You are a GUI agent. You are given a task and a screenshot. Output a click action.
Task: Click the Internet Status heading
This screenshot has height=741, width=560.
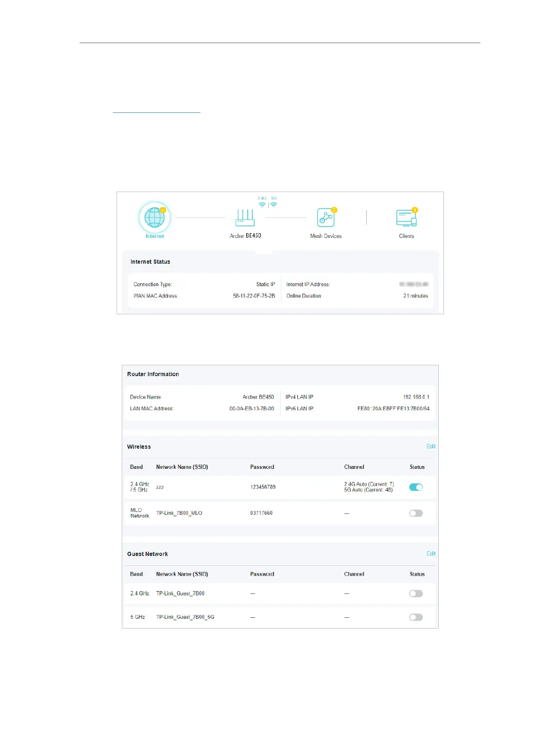coord(150,262)
